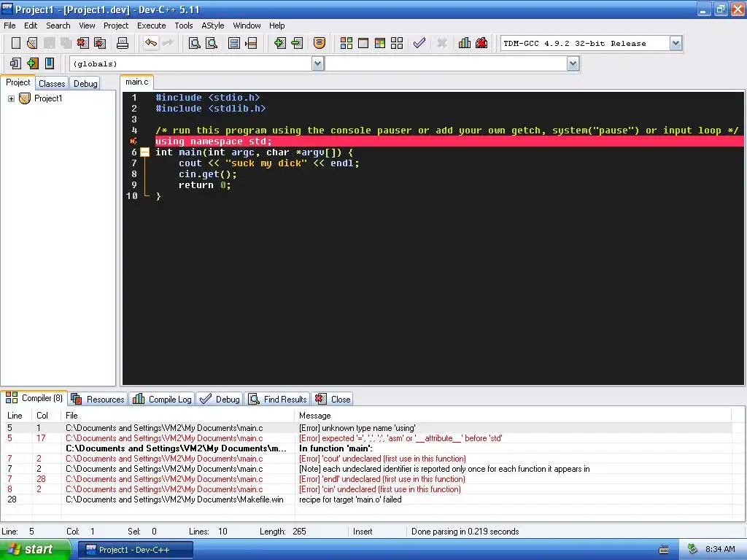Open the Help menu
This screenshot has height=560, width=747.
coord(276,26)
